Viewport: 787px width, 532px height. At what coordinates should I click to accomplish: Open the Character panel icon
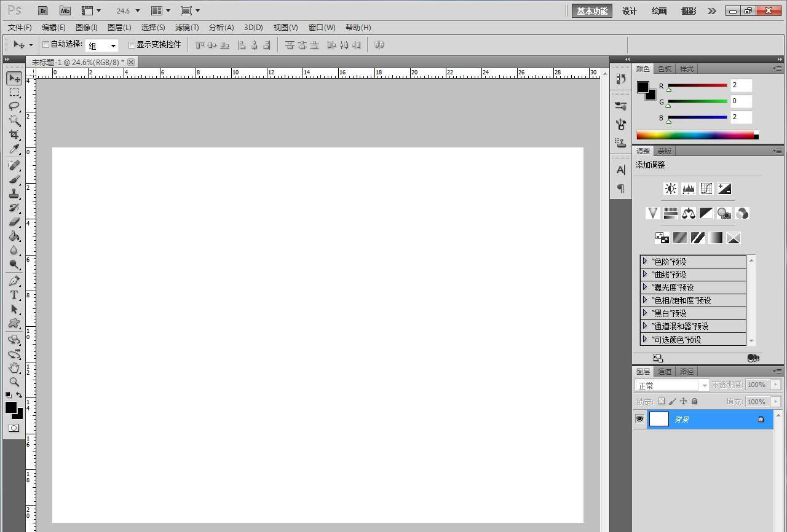coord(620,170)
